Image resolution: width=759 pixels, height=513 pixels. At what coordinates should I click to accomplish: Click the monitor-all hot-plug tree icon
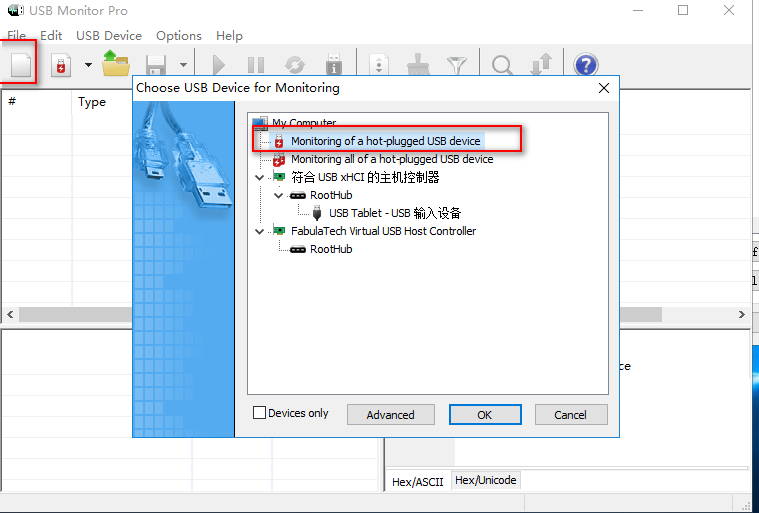(279, 159)
